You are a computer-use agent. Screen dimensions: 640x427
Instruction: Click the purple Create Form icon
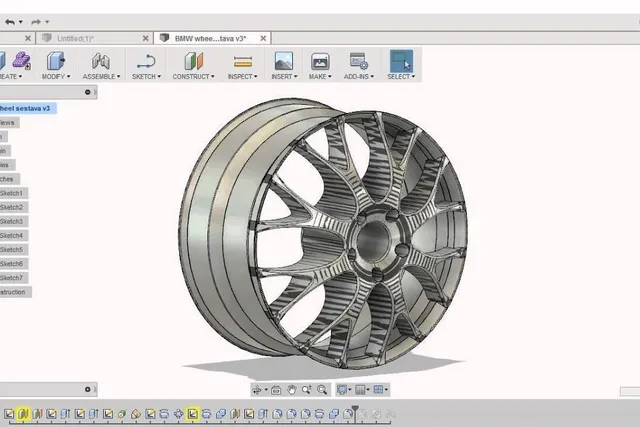21,60
